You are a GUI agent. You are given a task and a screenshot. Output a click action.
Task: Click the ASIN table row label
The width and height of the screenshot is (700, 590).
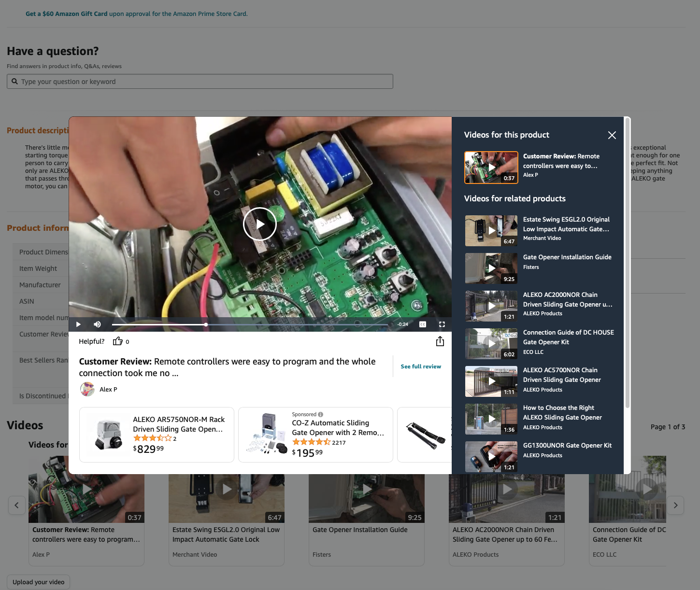(27, 301)
